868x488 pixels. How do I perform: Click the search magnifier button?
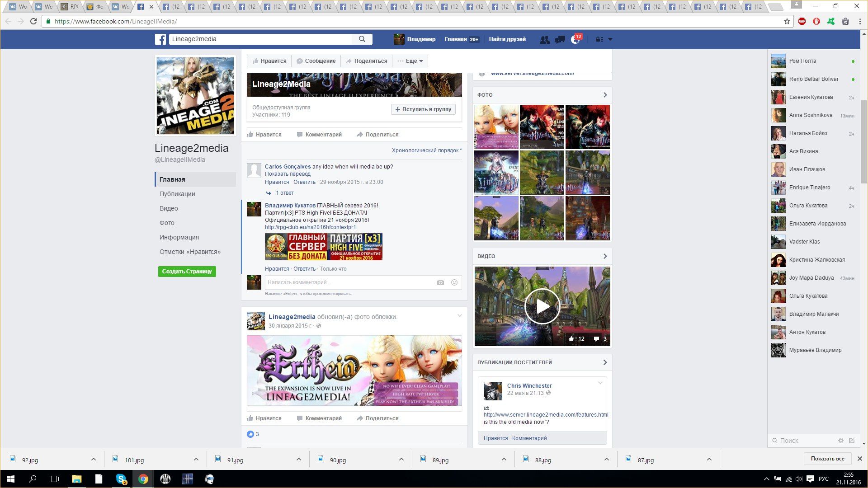[362, 39]
